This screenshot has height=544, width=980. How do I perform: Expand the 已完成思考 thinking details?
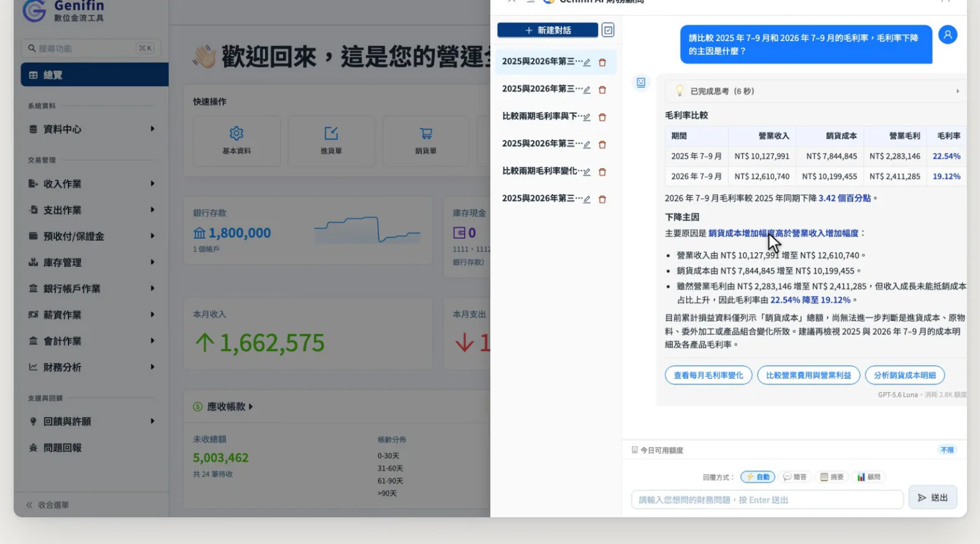click(958, 91)
